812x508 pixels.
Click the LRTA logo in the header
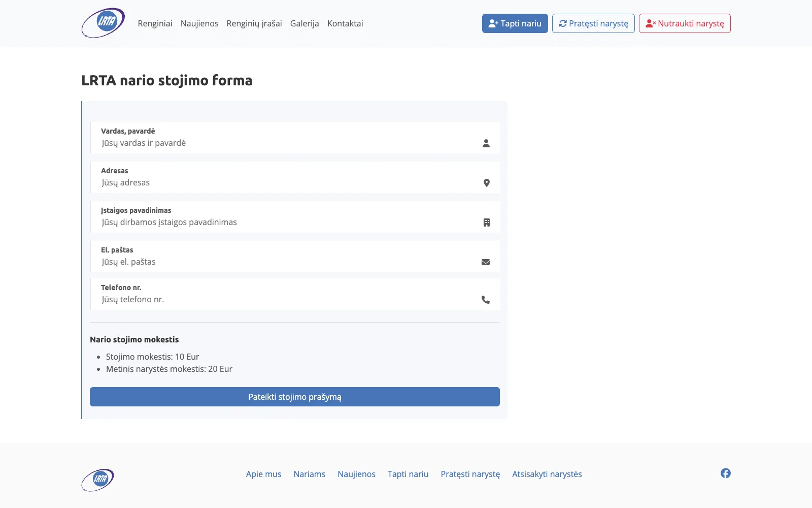pyautogui.click(x=103, y=23)
